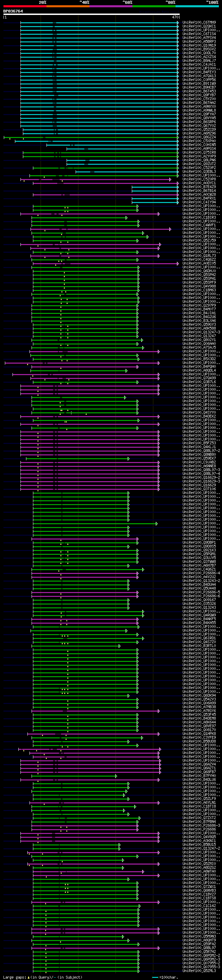Click label UniRef100_Q4V988
The height and width of the screenshot is (980, 222).
(199, 286)
